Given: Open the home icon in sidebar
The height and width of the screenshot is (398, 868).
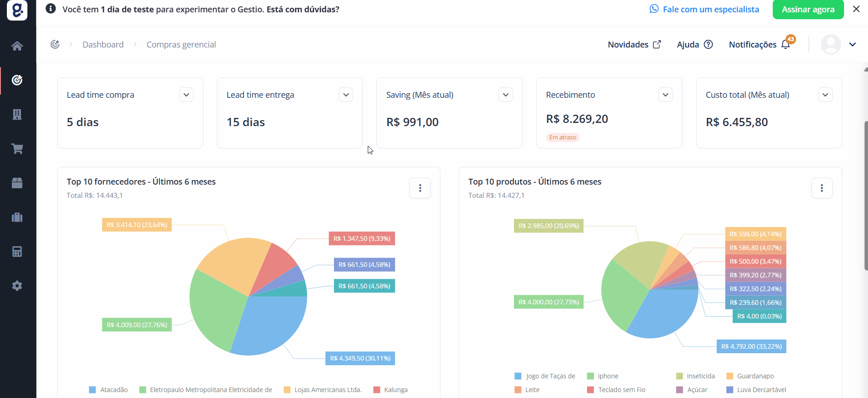Looking at the screenshot, I should [17, 46].
